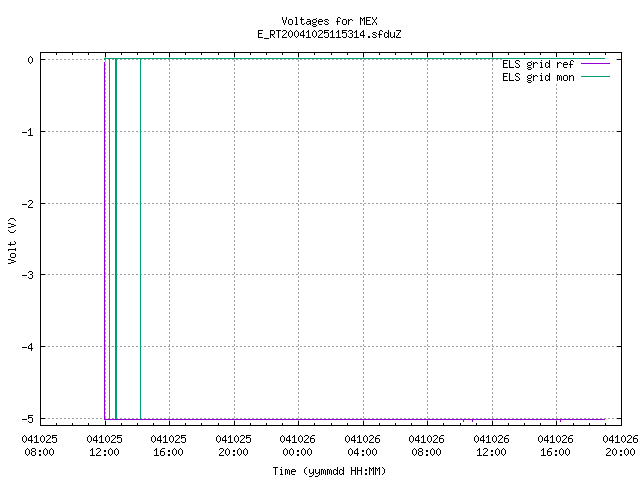Click the green ELS grid mon legend line
Viewport: 640px width, 480px height.
595,77
